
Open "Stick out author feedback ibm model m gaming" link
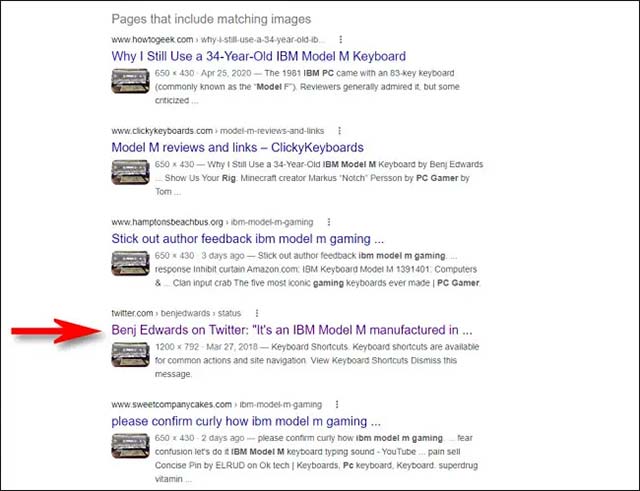tap(248, 239)
